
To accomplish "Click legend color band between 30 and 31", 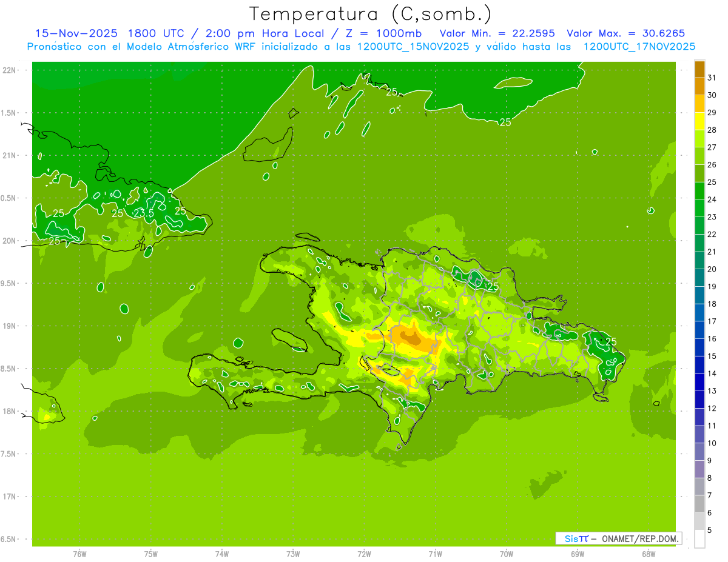I will point(699,86).
